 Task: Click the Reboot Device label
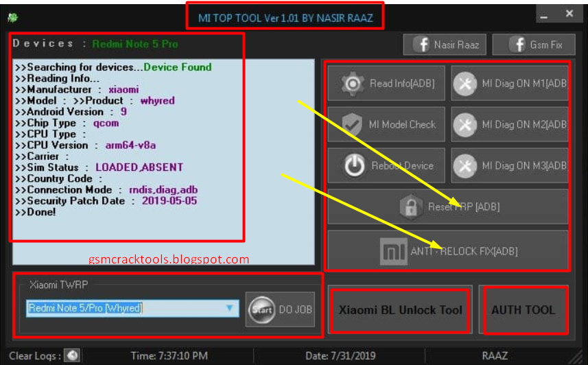click(x=402, y=165)
